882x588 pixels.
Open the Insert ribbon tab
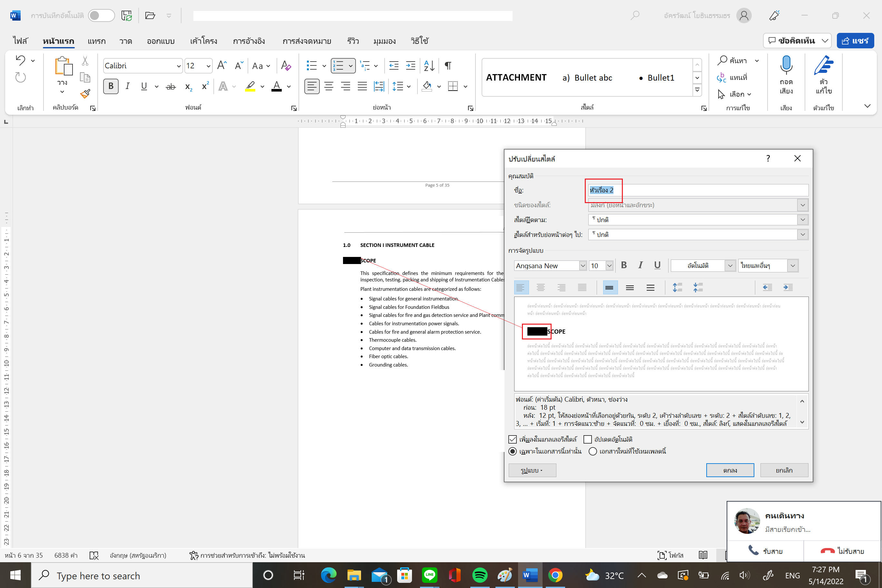[x=96, y=41]
